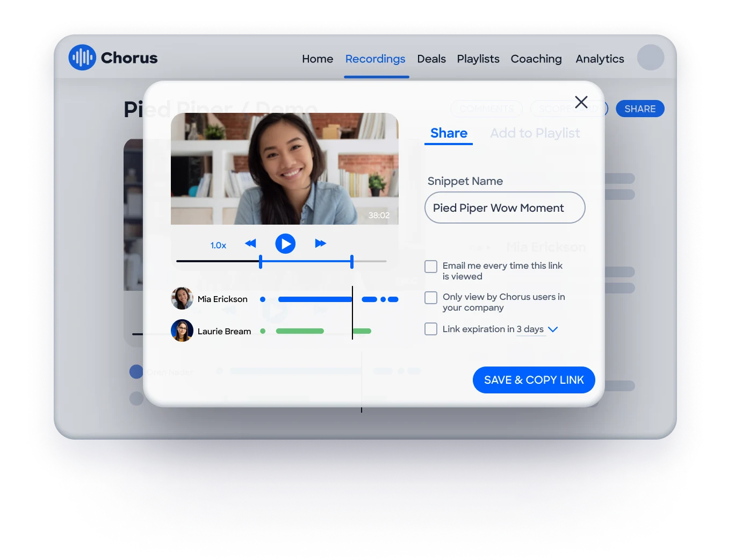Play the snippet video
The image size is (735, 560).
point(285,243)
